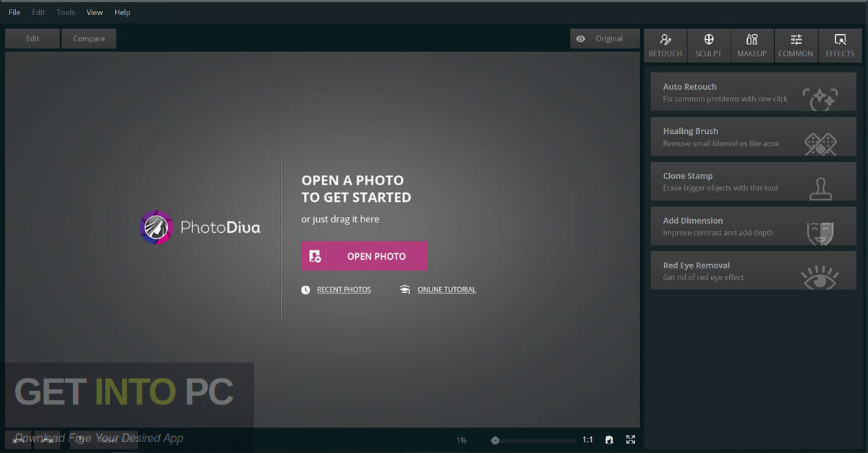
Task: Open the Edit menu
Action: pyautogui.click(x=38, y=12)
